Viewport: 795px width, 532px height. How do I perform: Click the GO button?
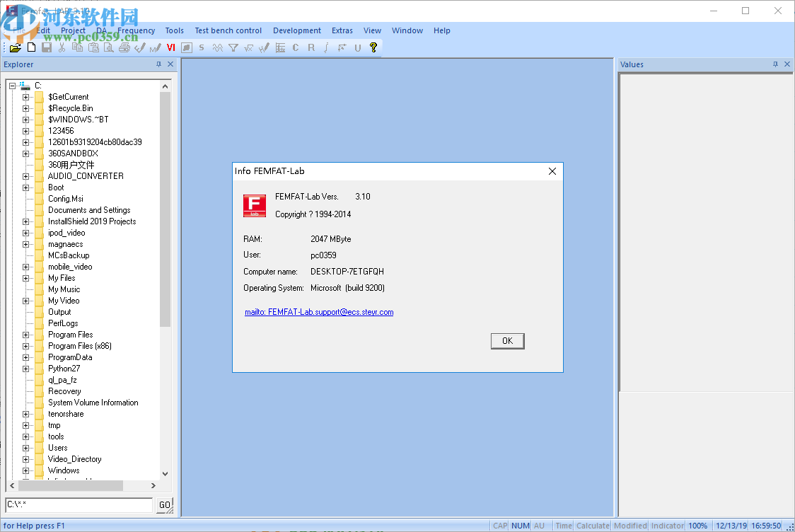coord(164,505)
